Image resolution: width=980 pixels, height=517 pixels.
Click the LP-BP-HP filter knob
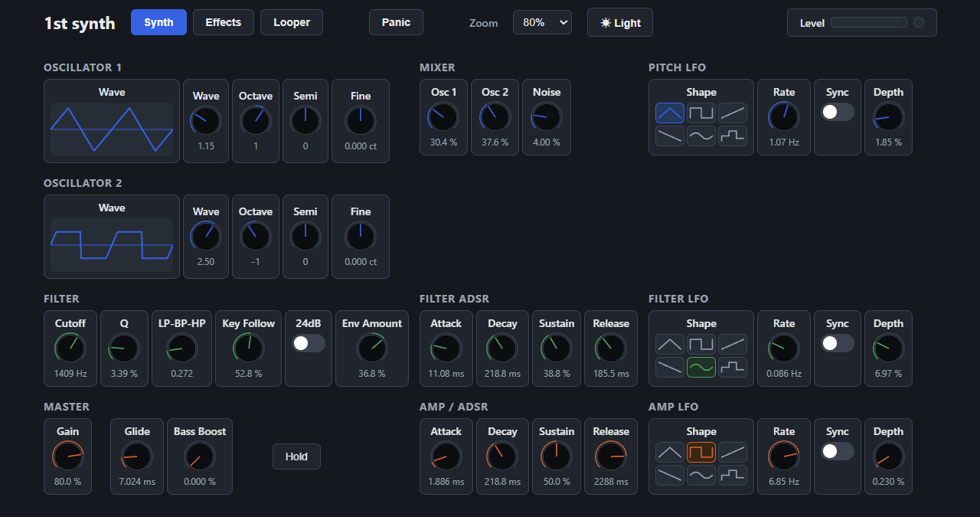point(182,348)
